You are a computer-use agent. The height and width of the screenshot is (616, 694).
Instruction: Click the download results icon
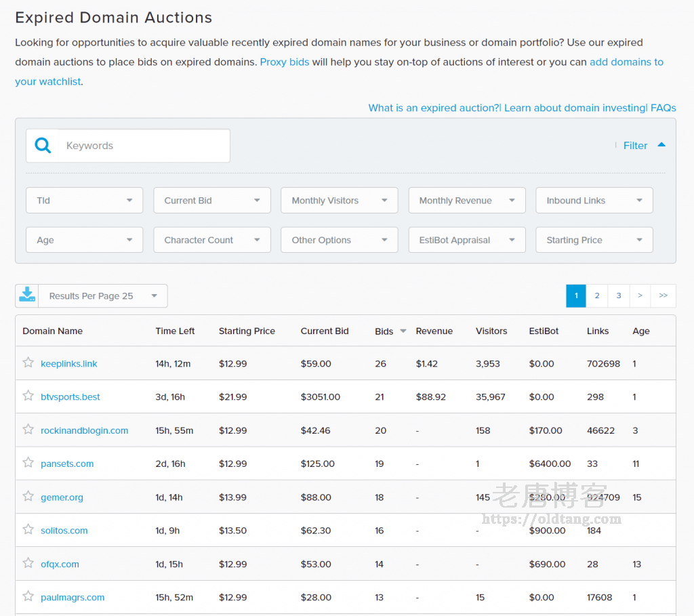27,295
